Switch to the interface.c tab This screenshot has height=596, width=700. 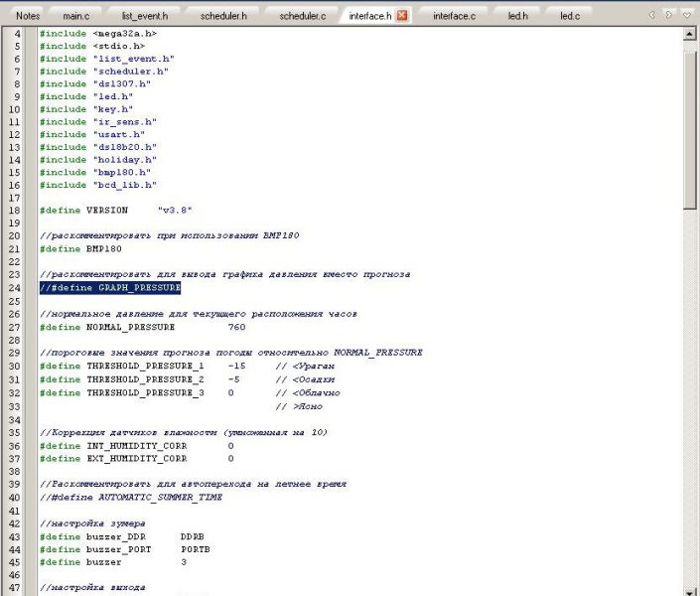[454, 17]
